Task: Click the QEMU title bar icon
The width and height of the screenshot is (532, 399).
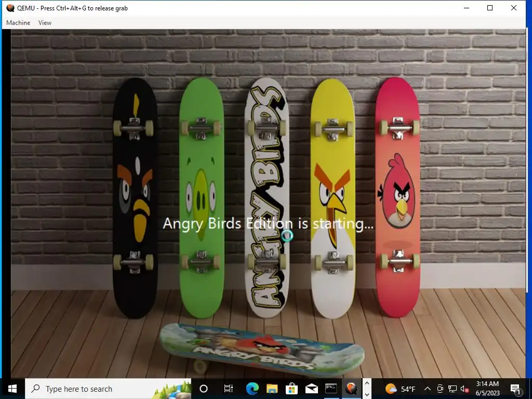Action: [x=10, y=8]
